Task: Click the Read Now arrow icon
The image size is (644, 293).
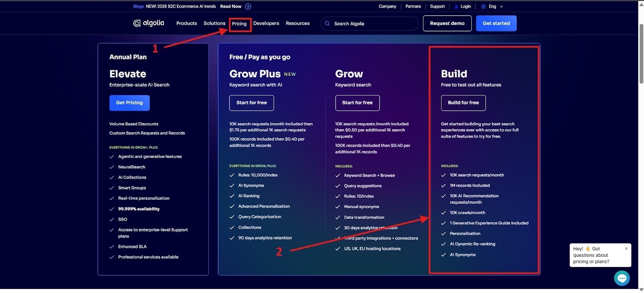Action: tap(248, 6)
